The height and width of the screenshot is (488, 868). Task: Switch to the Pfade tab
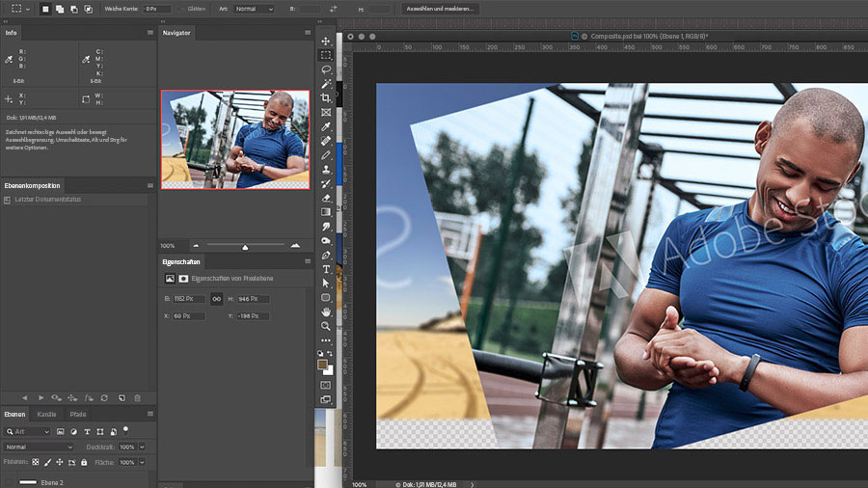pyautogui.click(x=78, y=414)
